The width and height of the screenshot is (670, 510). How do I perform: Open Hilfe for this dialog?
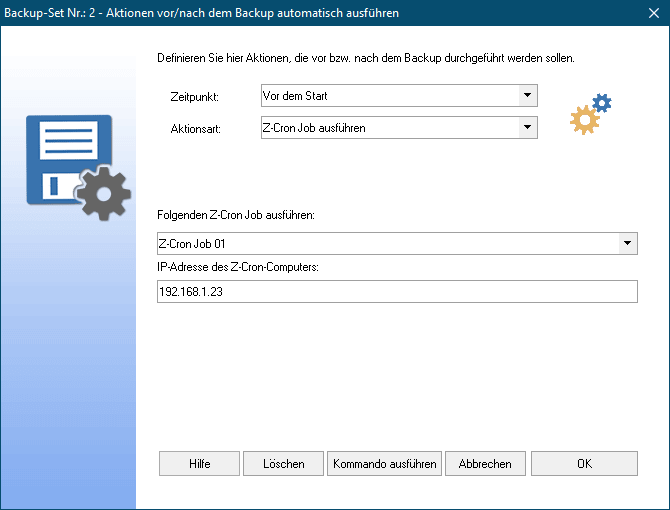[200, 463]
